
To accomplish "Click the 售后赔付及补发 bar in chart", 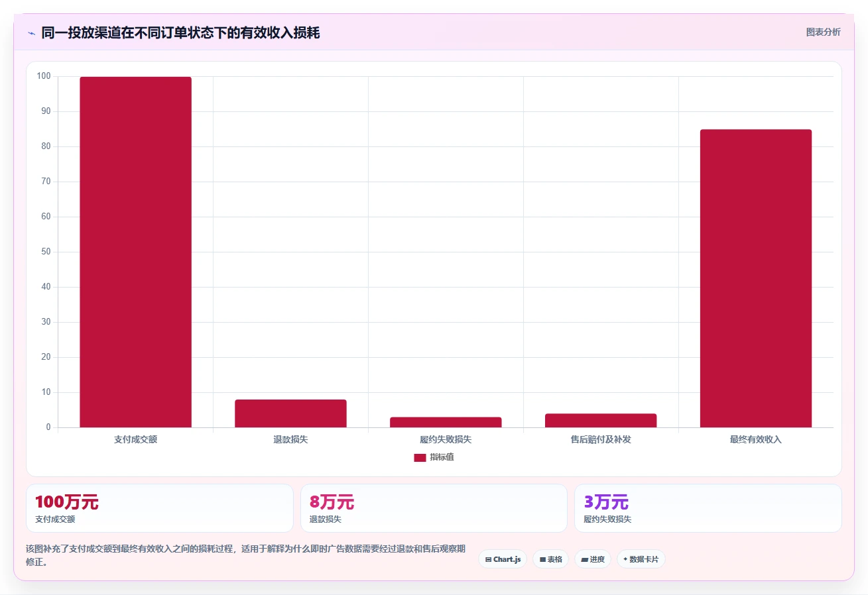I will [601, 421].
